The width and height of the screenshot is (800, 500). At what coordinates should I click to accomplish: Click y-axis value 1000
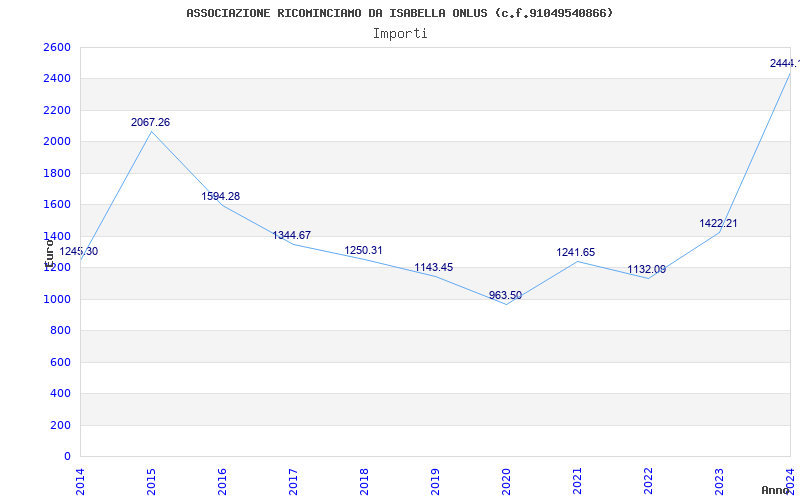[57, 299]
